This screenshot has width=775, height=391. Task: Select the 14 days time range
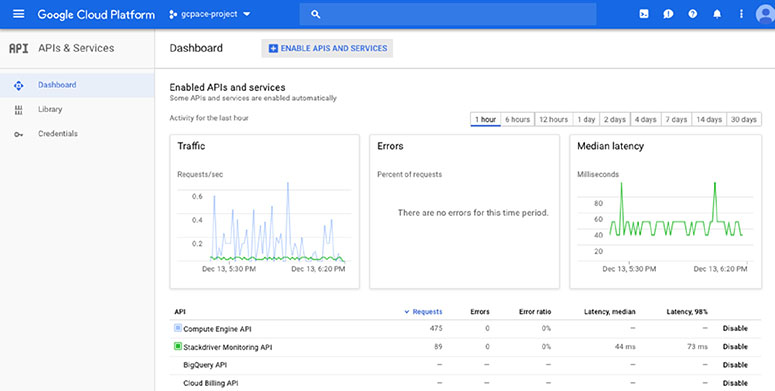pos(709,120)
